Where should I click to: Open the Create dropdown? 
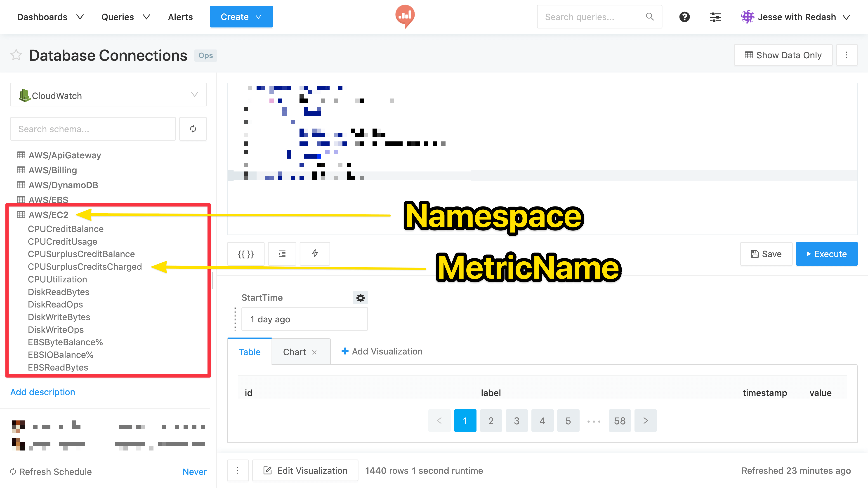coord(241,16)
